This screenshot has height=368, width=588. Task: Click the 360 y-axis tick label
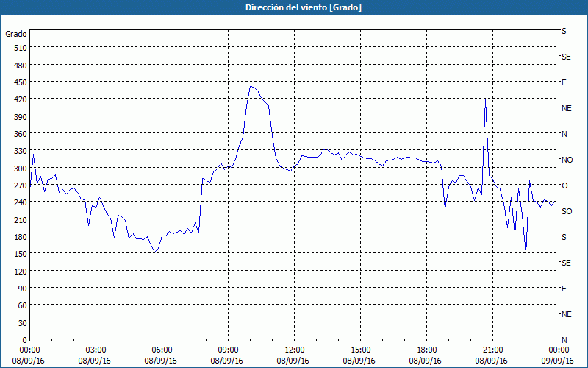(21, 134)
